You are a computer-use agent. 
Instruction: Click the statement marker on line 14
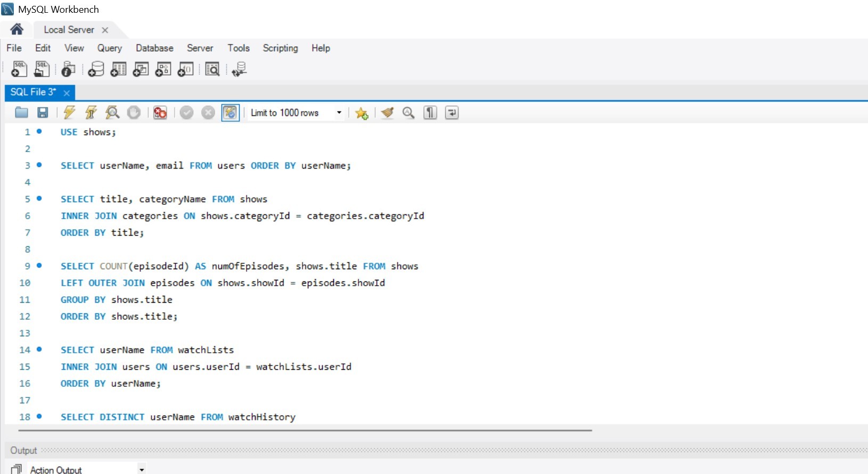pyautogui.click(x=39, y=350)
